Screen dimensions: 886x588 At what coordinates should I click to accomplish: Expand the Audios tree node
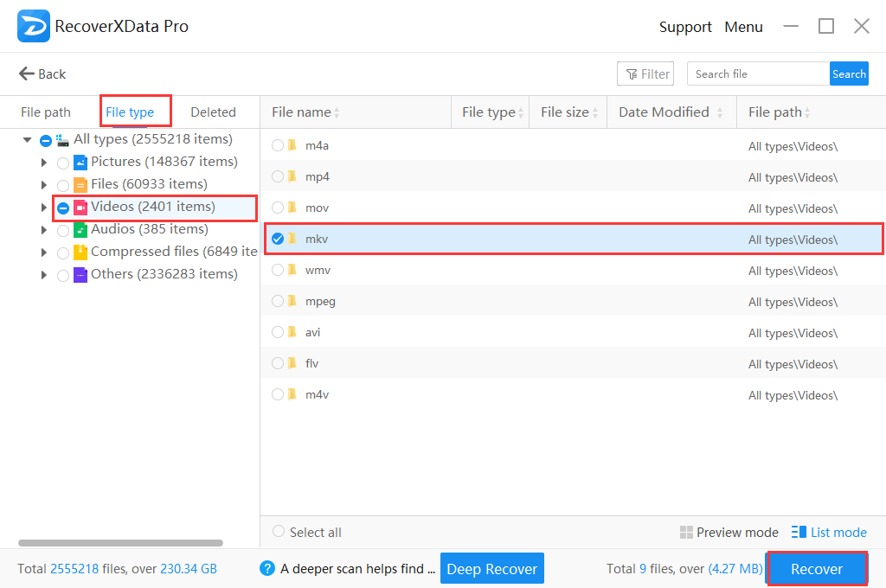click(44, 230)
